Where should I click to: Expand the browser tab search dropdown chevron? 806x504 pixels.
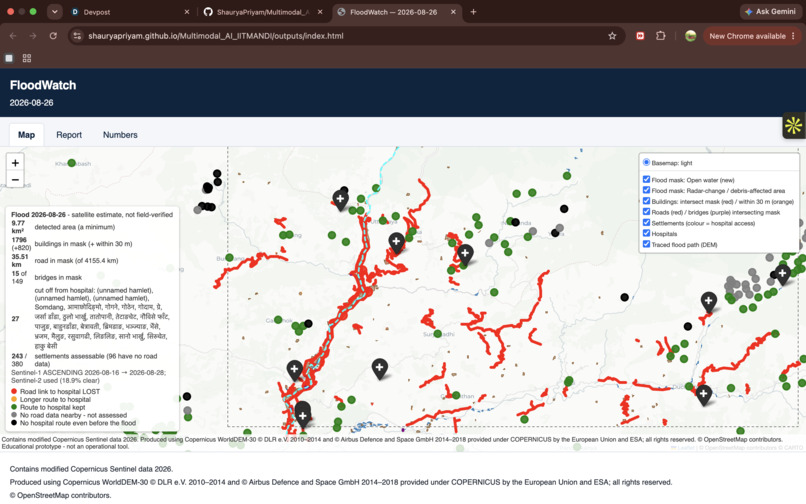[54, 11]
